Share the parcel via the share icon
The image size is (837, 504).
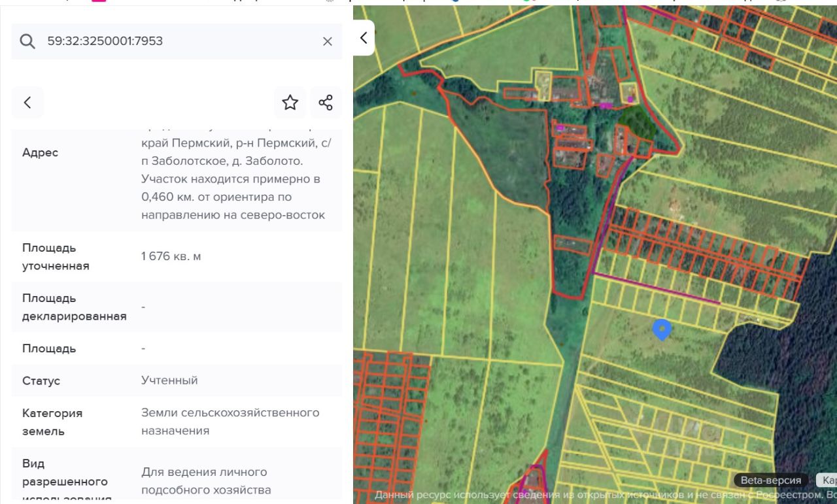coord(326,103)
